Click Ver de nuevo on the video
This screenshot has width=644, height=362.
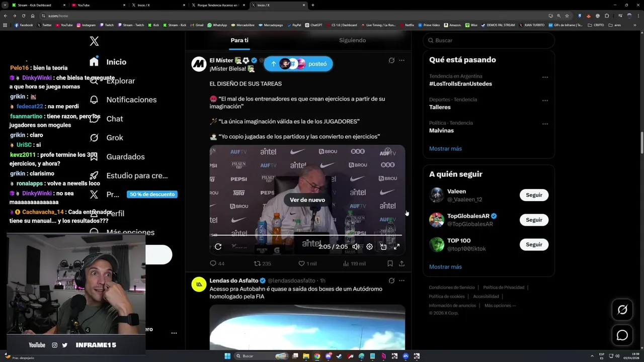click(x=307, y=200)
